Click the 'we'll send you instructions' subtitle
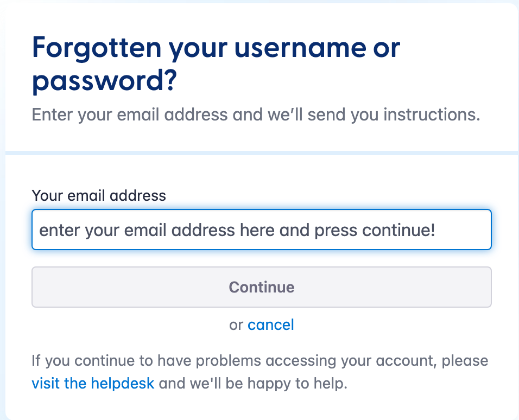This screenshot has width=519, height=420. coord(256,115)
